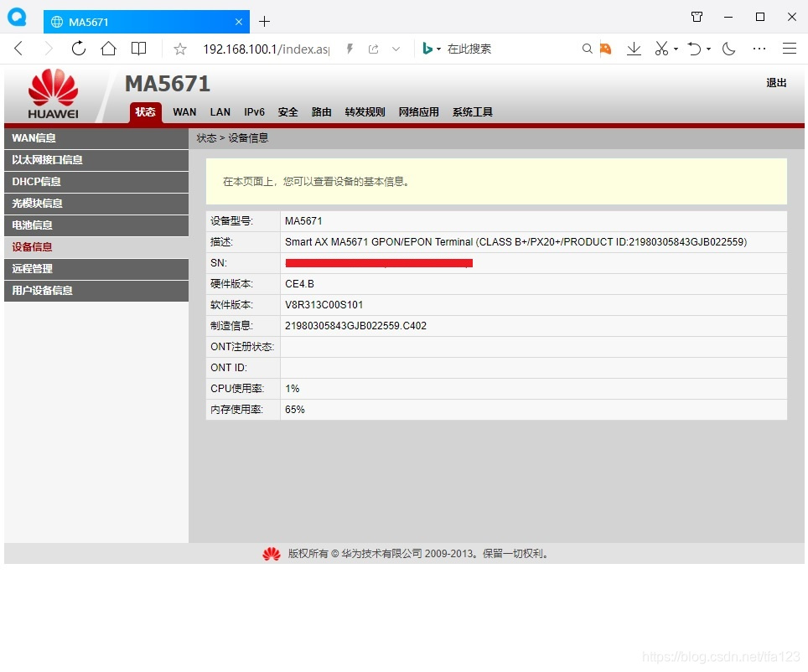This screenshot has width=808, height=672.
Task: Open the browser hamburger menu
Action: coord(790,49)
